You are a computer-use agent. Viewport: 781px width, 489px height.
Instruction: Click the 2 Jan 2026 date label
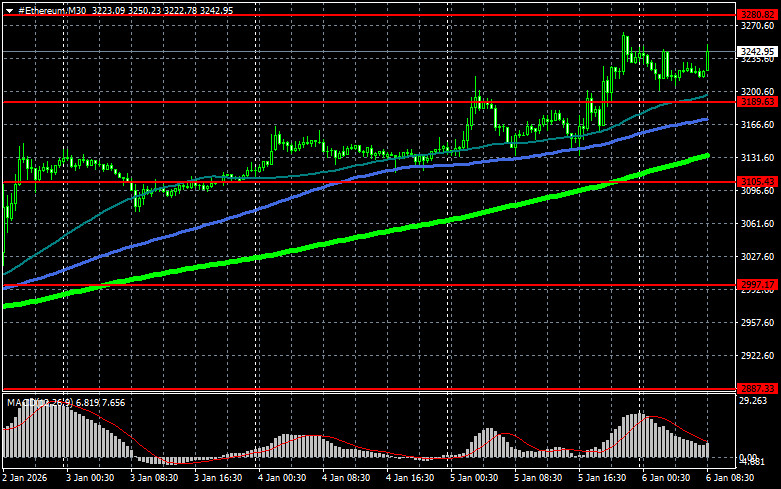coord(27,480)
